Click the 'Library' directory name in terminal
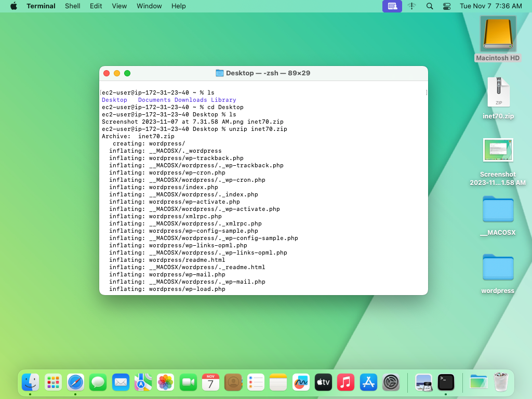This screenshot has width=532, height=399. coord(223,100)
